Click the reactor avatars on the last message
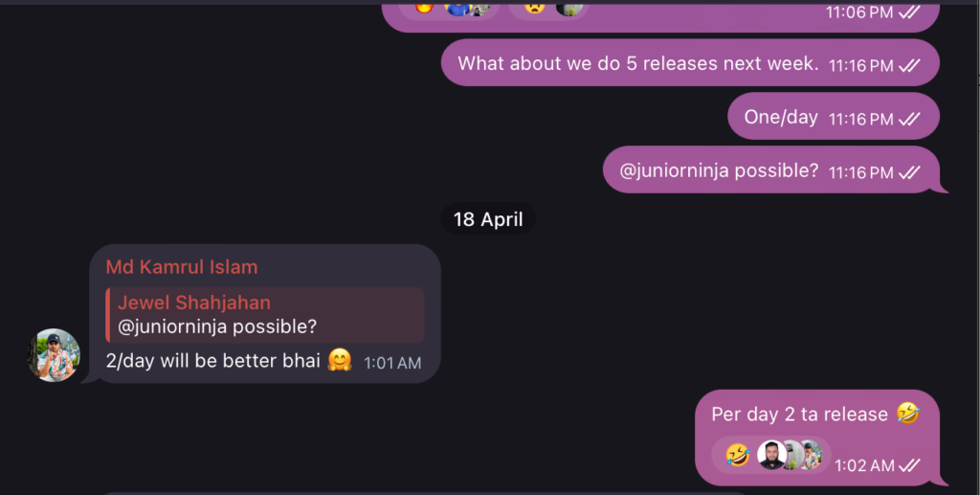Viewport: 980px width, 495px height. click(x=790, y=454)
